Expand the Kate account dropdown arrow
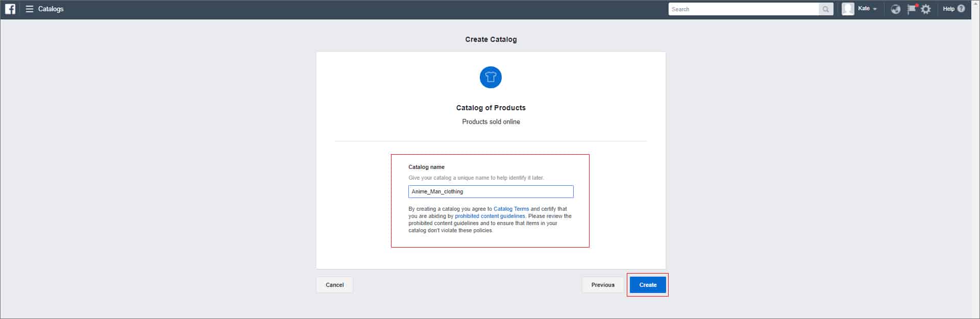Screen dimensions: 980x319 [875, 9]
